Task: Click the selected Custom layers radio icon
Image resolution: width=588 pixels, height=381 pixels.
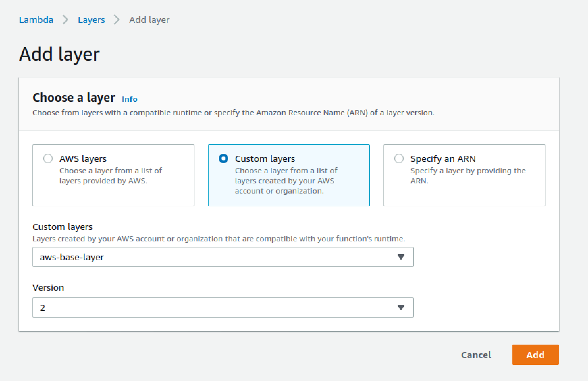Action: point(223,158)
